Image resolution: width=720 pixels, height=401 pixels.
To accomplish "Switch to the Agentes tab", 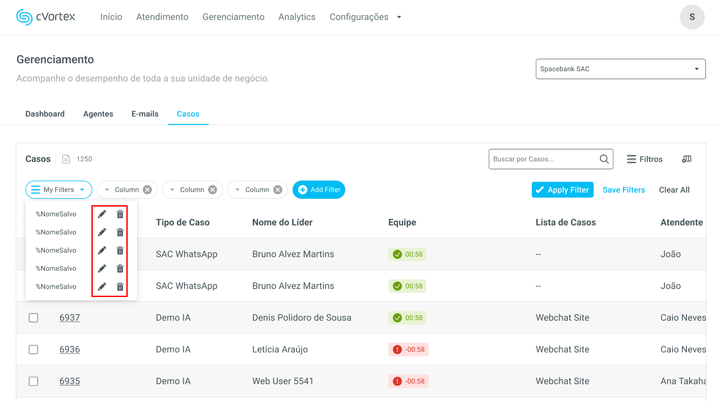I will (x=98, y=114).
